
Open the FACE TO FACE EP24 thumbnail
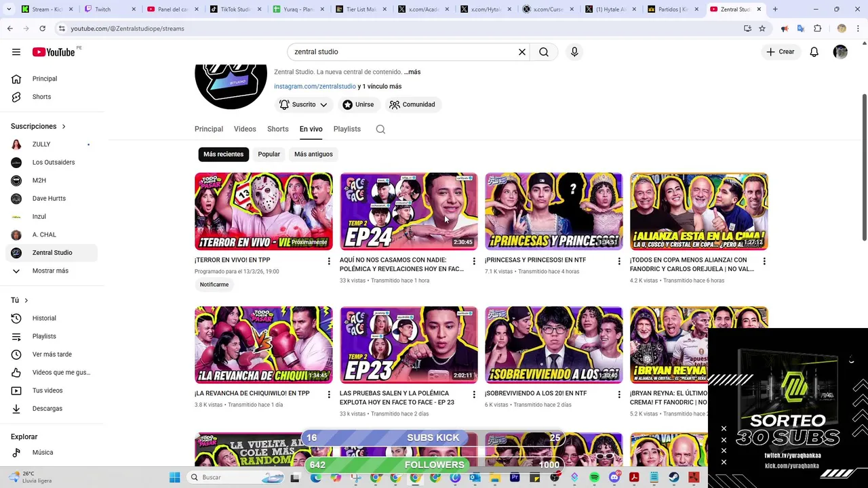tap(409, 211)
